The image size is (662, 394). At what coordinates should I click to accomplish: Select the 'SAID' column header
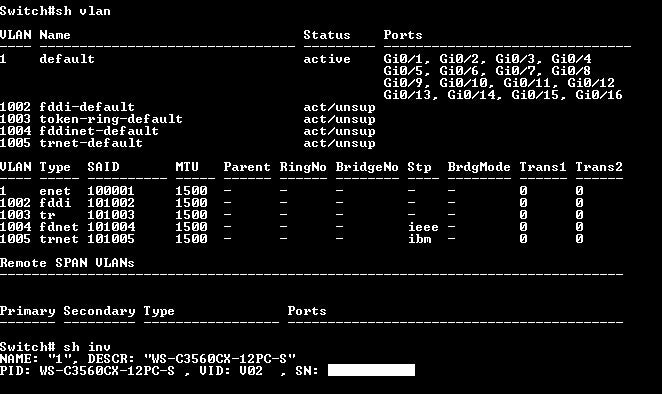(103, 167)
